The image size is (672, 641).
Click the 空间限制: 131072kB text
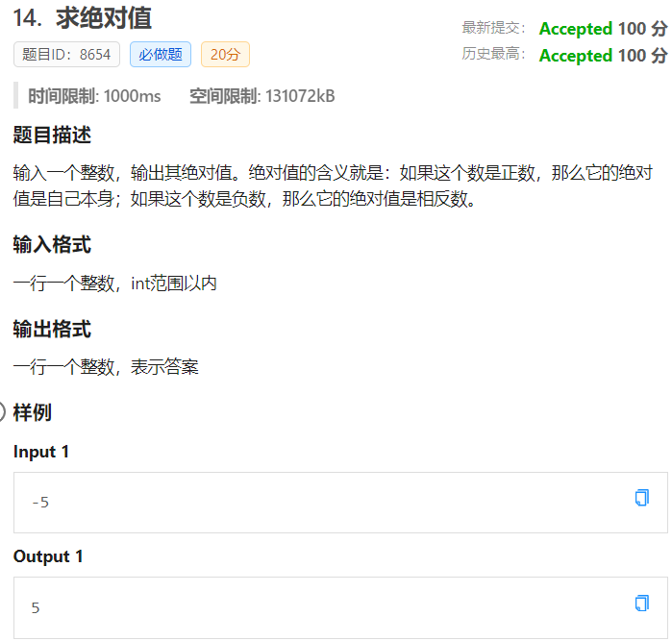point(261,96)
